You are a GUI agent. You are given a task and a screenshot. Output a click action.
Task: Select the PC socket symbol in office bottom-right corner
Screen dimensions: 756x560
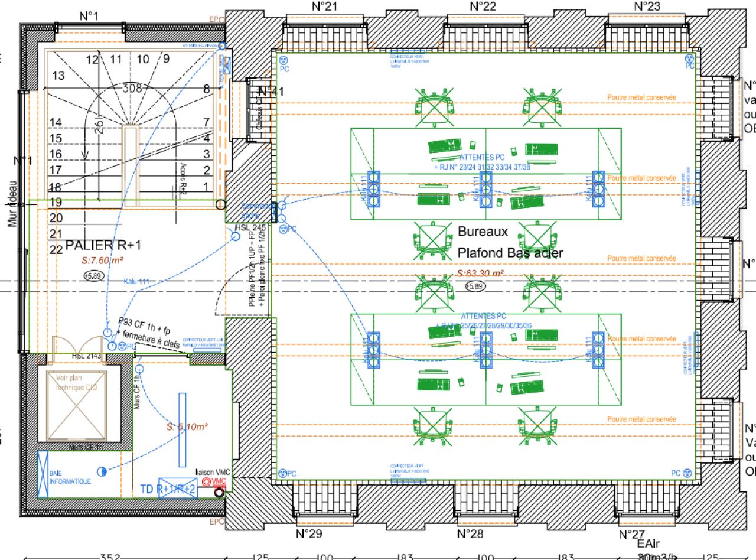687,473
